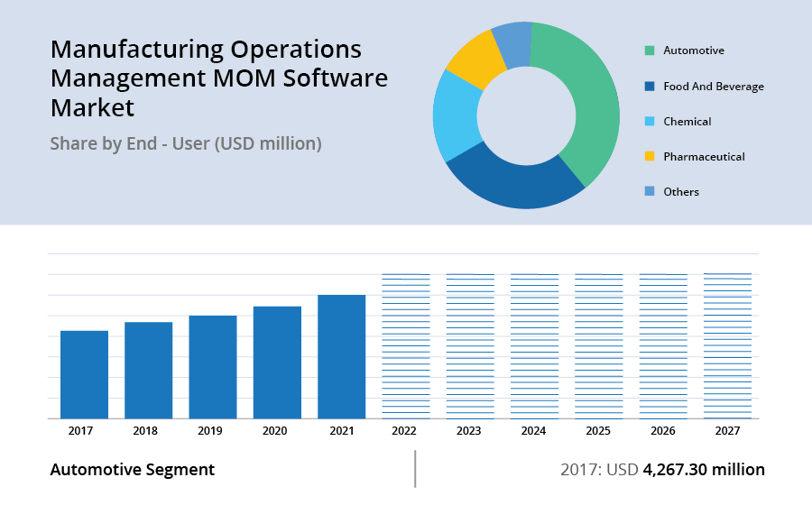812x505 pixels.
Task: Click the 2021 axis label
Action: (342, 430)
